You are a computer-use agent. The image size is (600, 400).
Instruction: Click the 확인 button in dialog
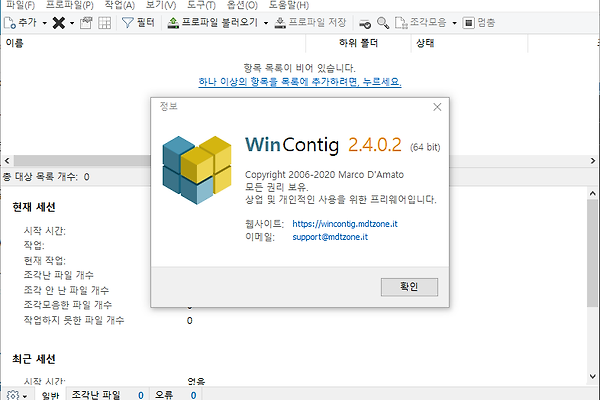click(x=409, y=287)
